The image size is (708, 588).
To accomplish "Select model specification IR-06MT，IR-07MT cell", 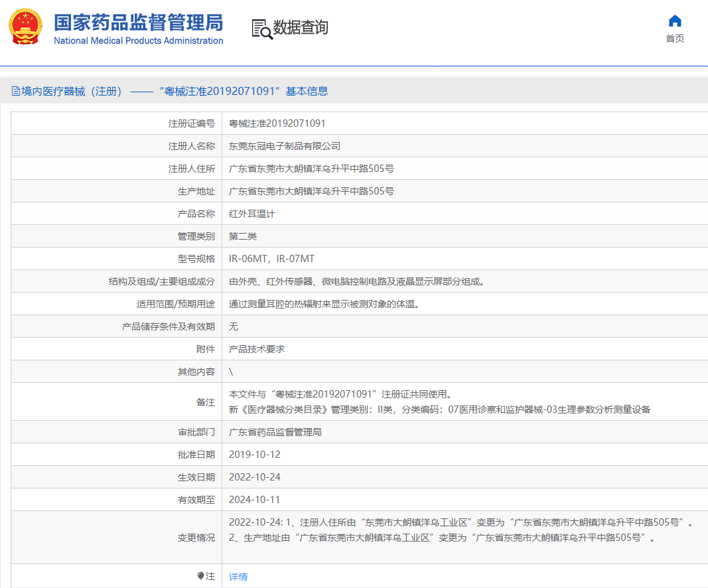I will click(x=273, y=258).
